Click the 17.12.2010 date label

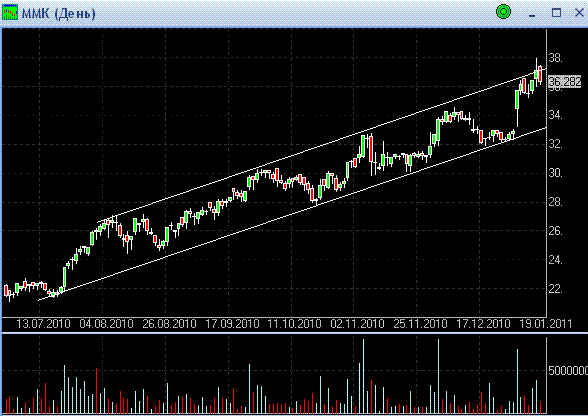483,324
